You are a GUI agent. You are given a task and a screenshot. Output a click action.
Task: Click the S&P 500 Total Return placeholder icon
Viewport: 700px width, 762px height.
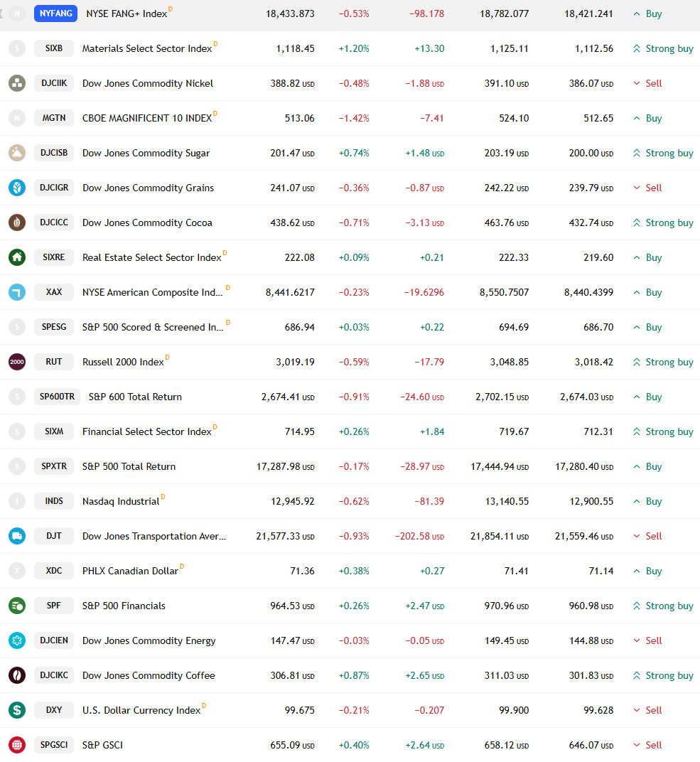point(17,466)
